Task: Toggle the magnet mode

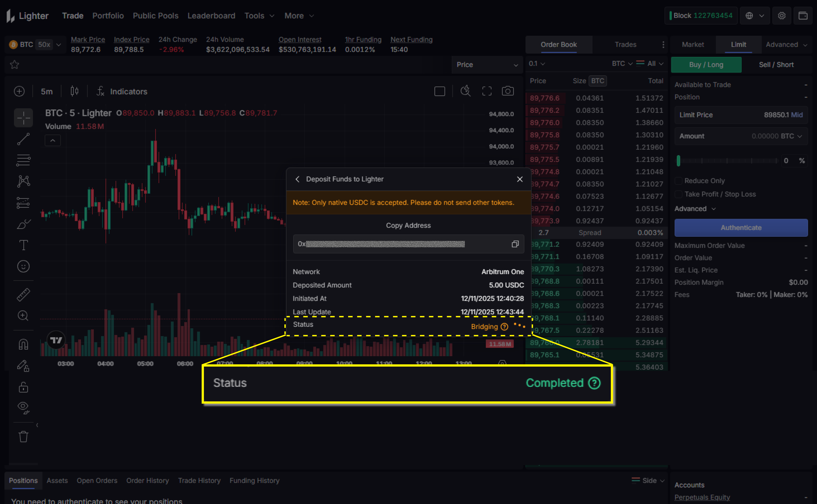Action: [x=23, y=344]
